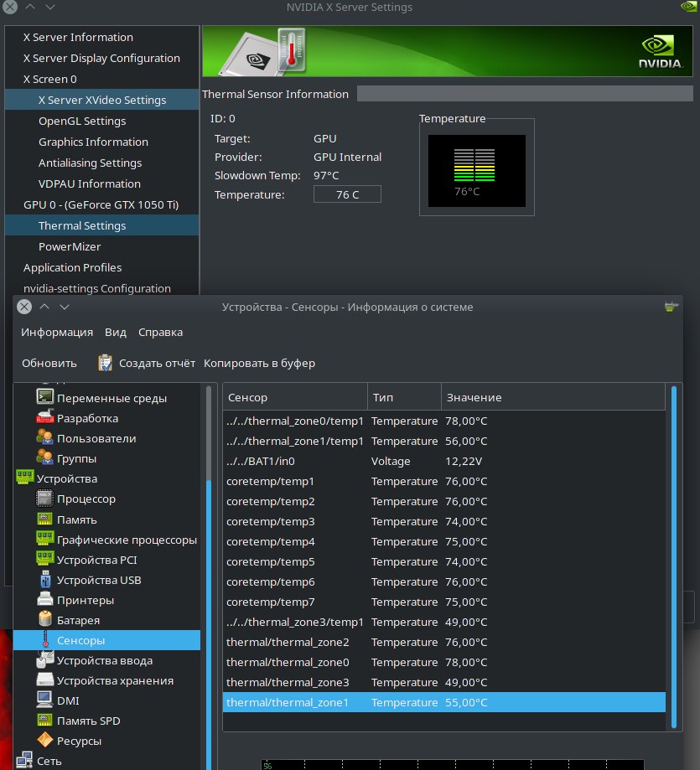Select the coretemp/temp7 row
Image resolution: width=700 pixels, height=770 pixels.
[x=444, y=602]
